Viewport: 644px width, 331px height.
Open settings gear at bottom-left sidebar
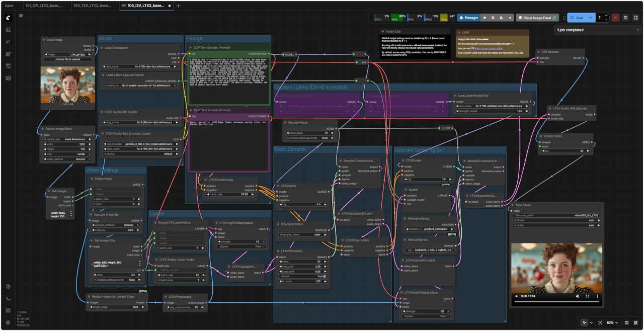click(x=8, y=322)
